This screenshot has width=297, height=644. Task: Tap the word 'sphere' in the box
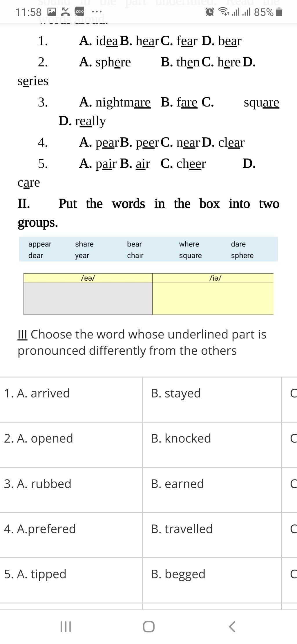[242, 256]
